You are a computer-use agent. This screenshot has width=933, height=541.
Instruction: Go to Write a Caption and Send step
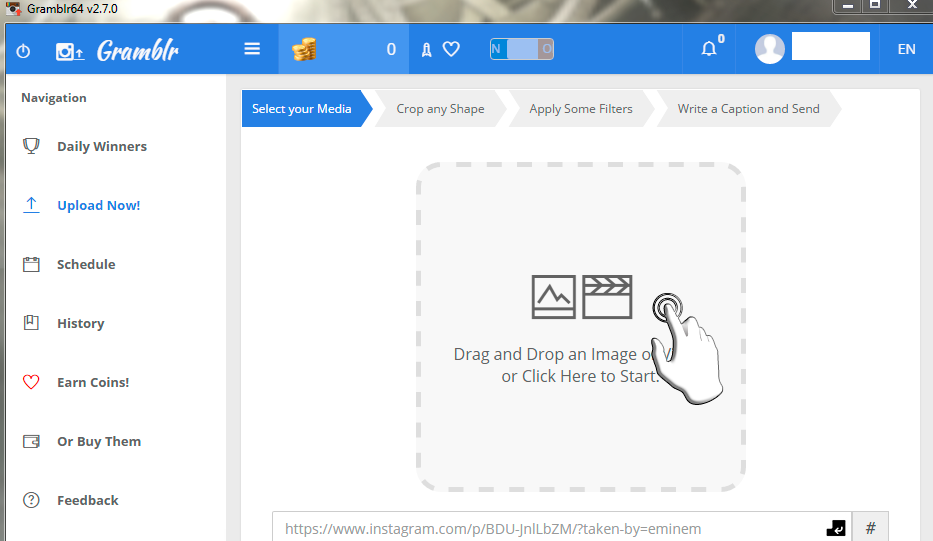coord(749,109)
